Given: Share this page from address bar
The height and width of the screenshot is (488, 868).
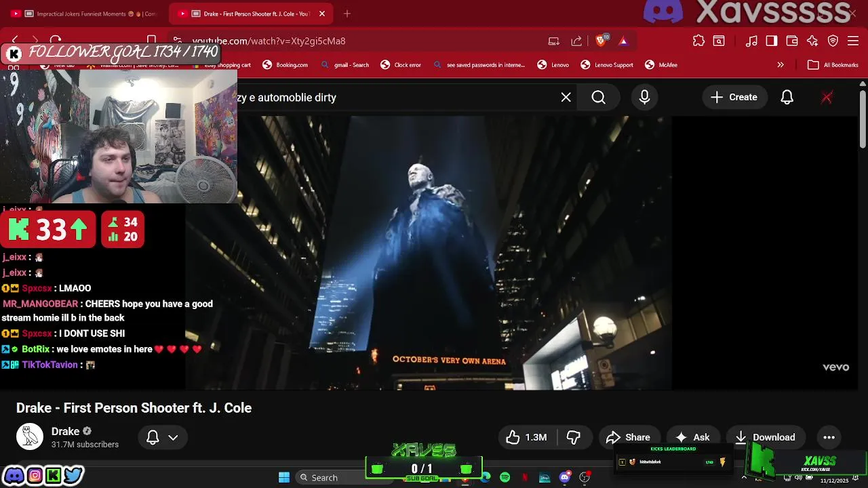Looking at the screenshot, I should tap(576, 41).
